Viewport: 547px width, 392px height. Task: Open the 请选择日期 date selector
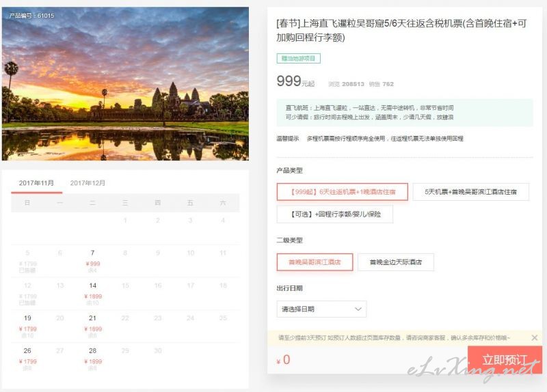[321, 309]
